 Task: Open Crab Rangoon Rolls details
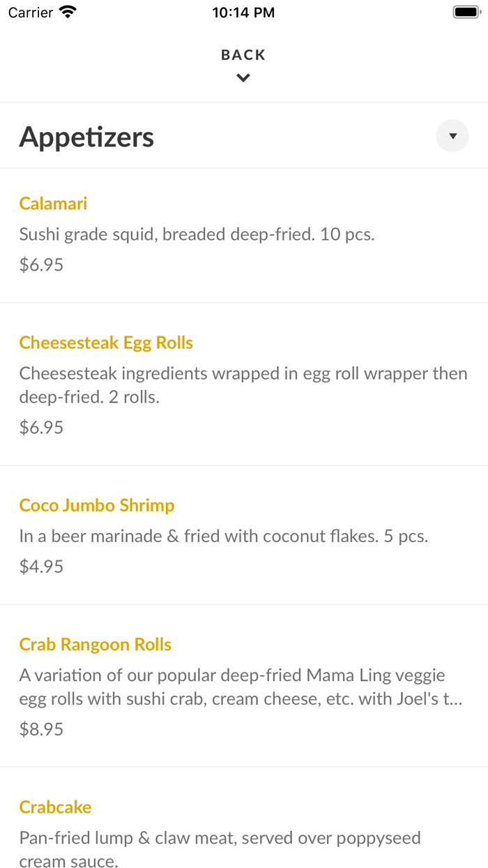point(95,644)
